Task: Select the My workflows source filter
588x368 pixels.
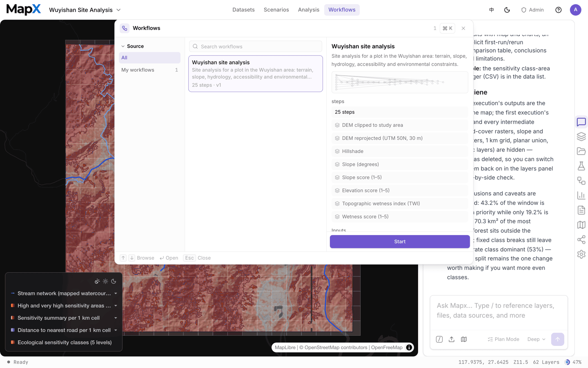Action: tap(149, 70)
